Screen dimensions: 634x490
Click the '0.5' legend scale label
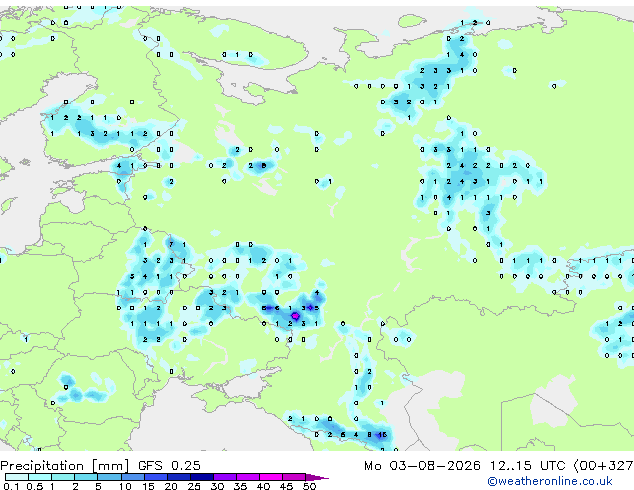point(34,486)
